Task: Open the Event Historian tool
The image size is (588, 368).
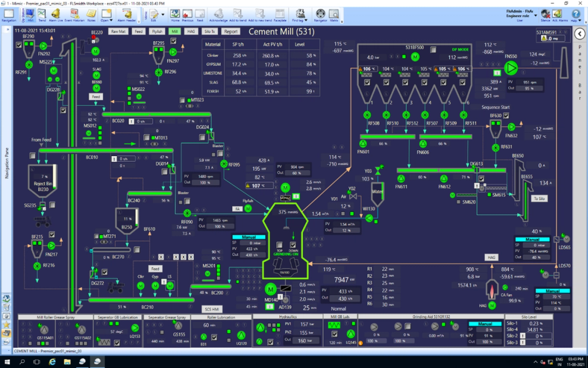Action: coord(74,14)
